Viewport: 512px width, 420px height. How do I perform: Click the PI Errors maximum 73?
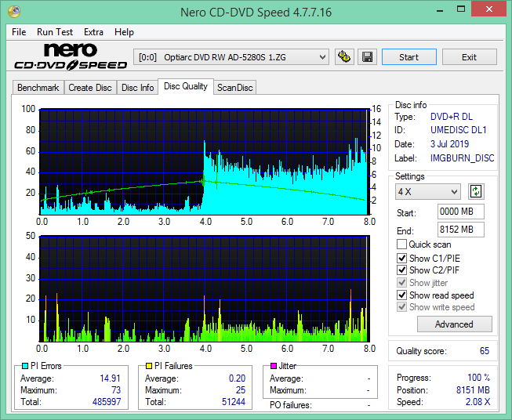click(116, 390)
